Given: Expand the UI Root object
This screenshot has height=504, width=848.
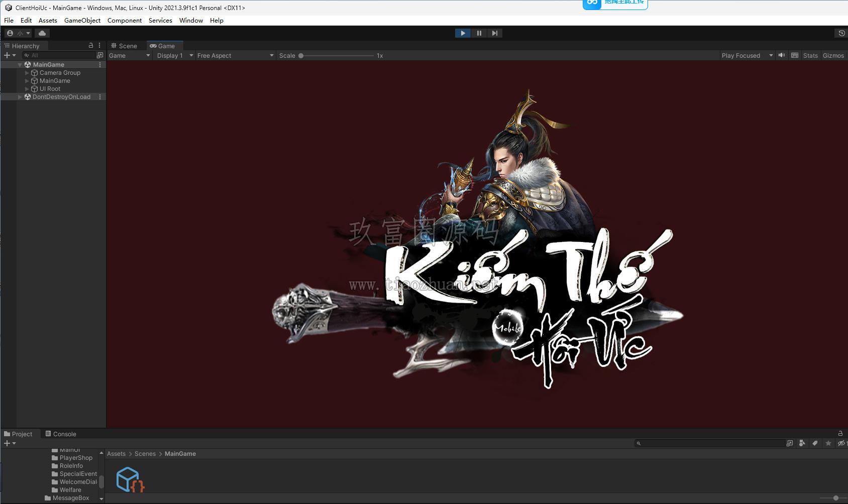Looking at the screenshot, I should pyautogui.click(x=27, y=89).
